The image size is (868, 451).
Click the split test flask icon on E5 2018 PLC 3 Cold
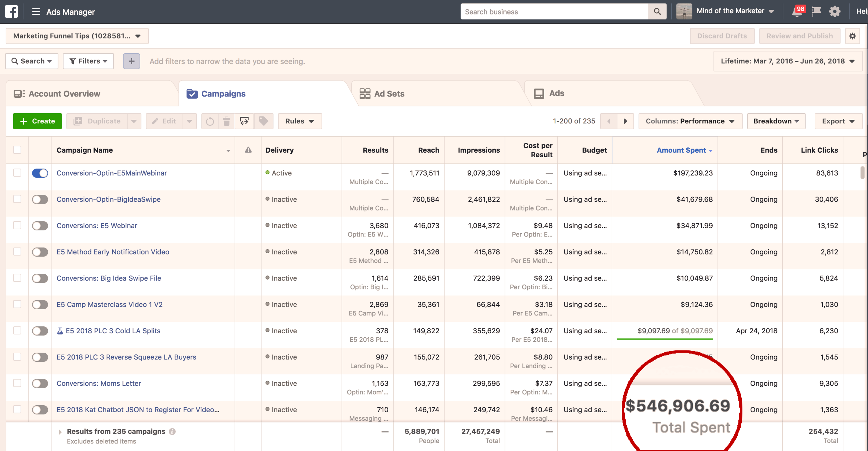[x=60, y=331]
